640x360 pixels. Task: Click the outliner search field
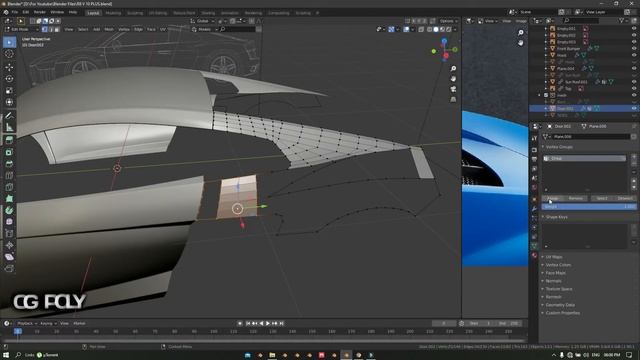[581, 20]
